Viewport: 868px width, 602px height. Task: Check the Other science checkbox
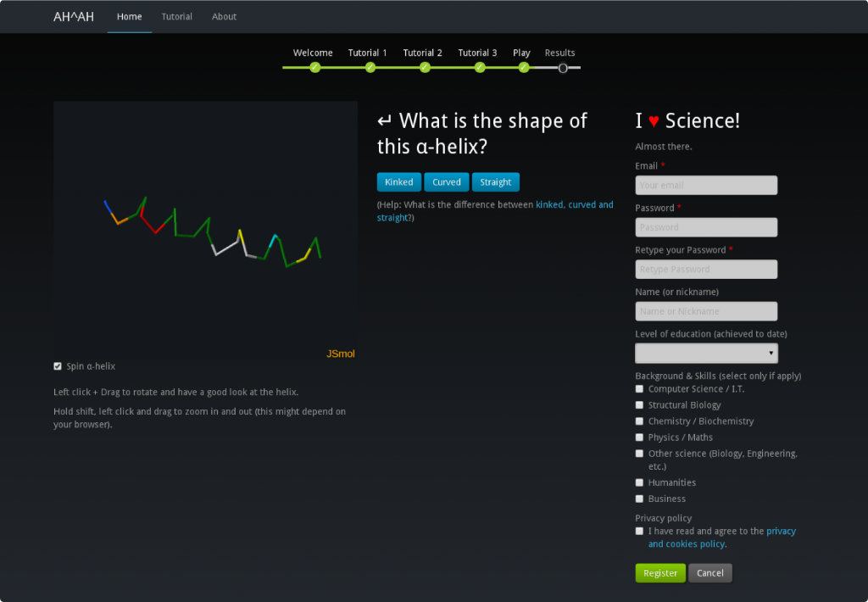point(639,453)
